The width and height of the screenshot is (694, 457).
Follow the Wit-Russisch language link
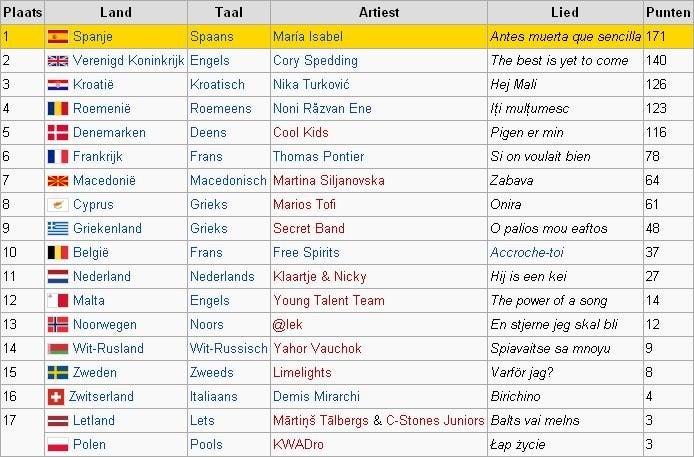[228, 349]
